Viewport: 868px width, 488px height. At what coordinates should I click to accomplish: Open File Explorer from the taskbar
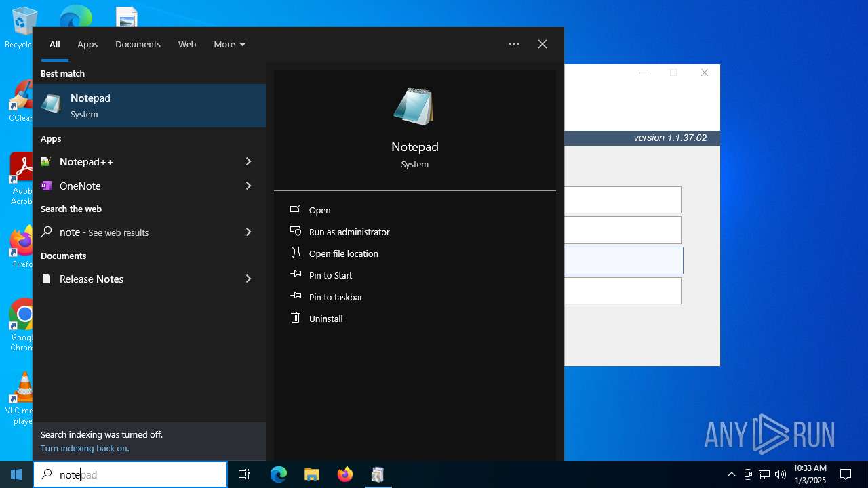(312, 474)
